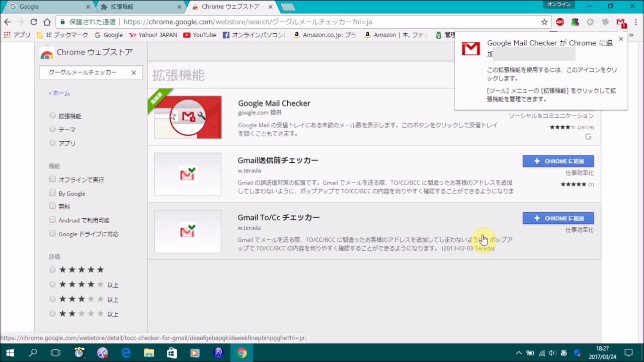
Task: Open Task View on the taskbar
Action: pyautogui.click(x=55, y=353)
